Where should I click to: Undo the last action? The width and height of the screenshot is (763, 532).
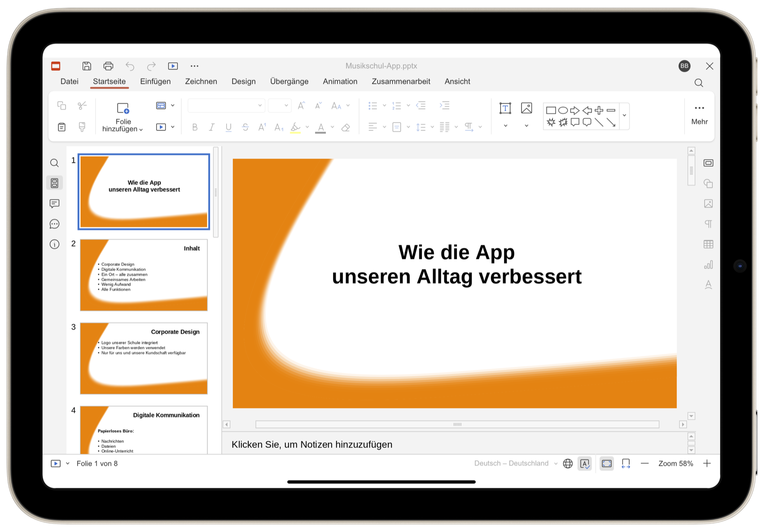[130, 66]
